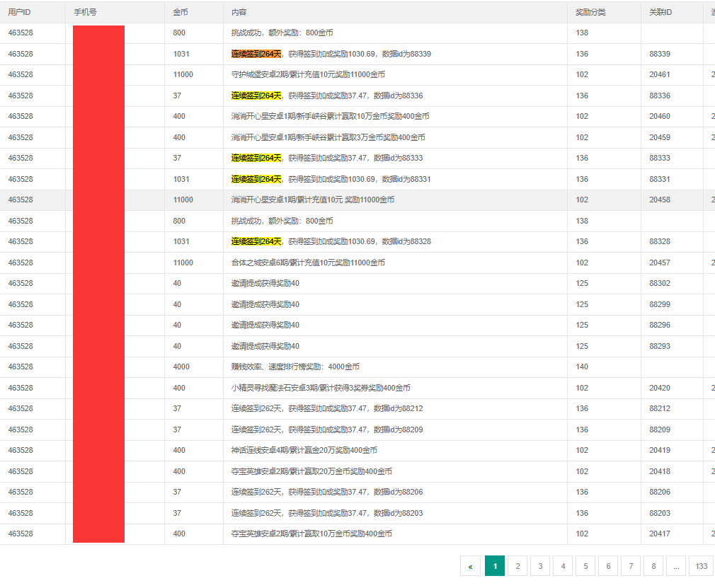Click the 奖励分类 column header
This screenshot has height=588, width=715.
coord(590,12)
